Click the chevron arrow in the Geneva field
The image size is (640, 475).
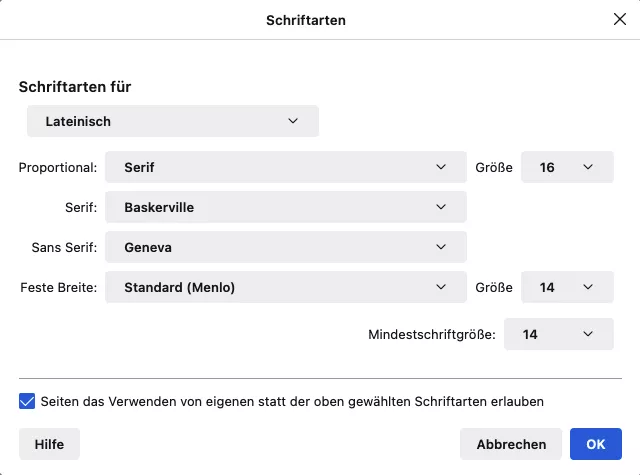(442, 247)
